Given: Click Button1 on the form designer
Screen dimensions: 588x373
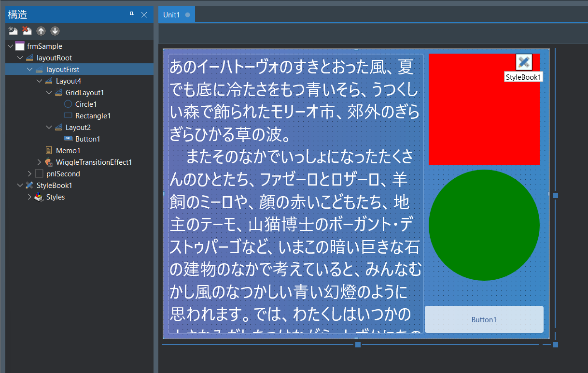Looking at the screenshot, I should pos(484,319).
